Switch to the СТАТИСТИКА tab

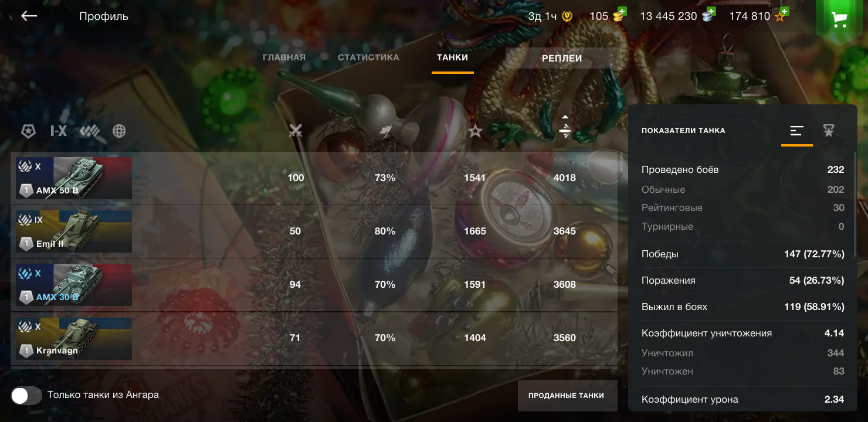pyautogui.click(x=368, y=57)
